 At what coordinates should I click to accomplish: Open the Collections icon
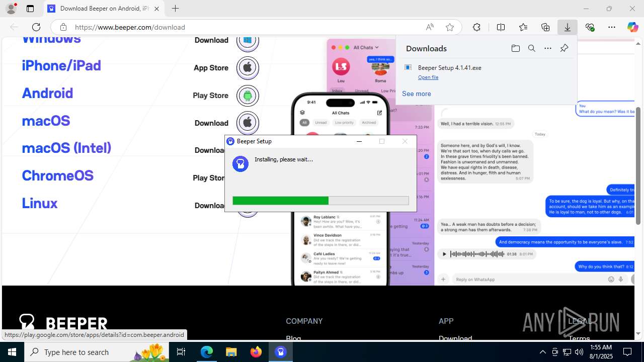pos(545,27)
